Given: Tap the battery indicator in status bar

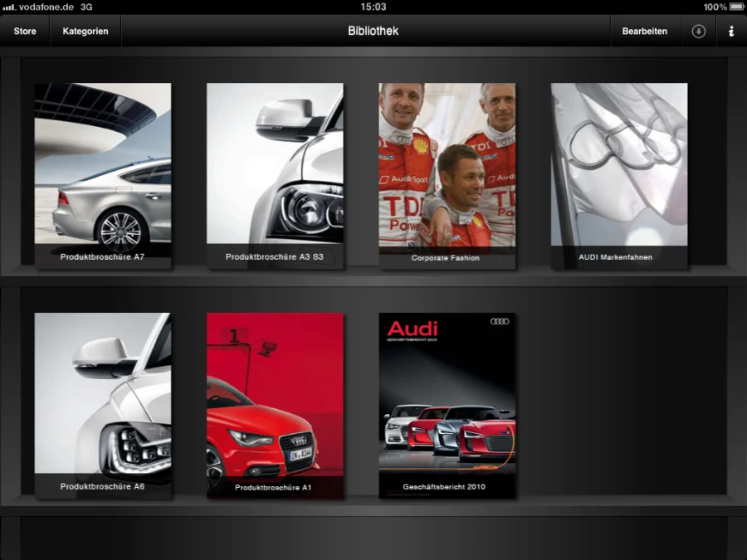Looking at the screenshot, I should click(735, 7).
